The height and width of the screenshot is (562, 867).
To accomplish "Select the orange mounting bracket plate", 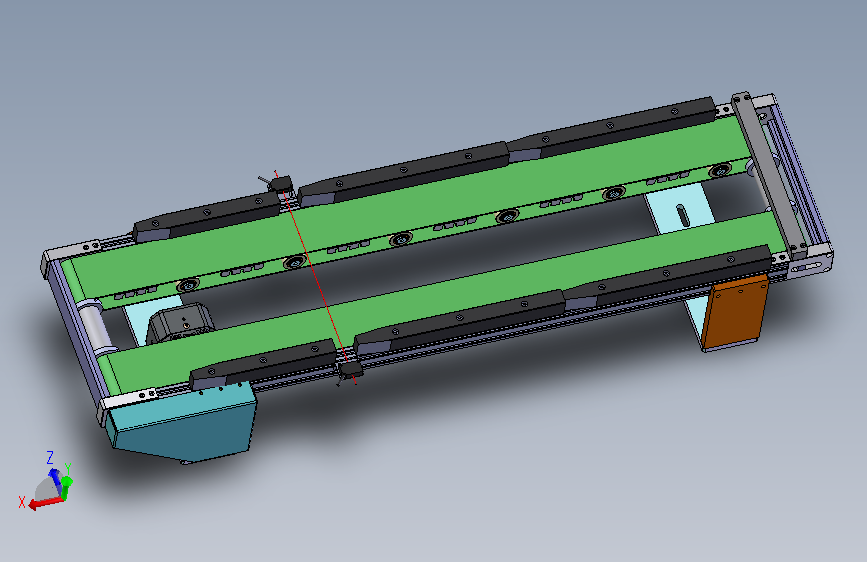I will [x=735, y=314].
